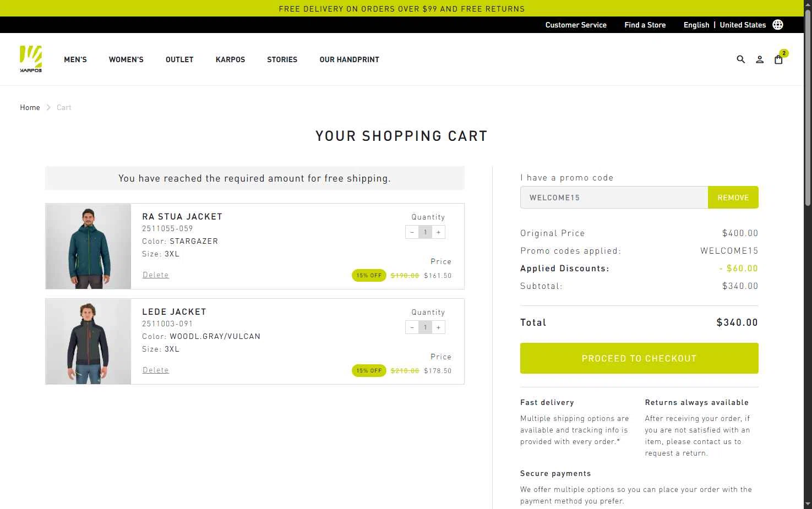This screenshot has width=812, height=509.
Task: Decrease quantity of LEDE Jacket
Action: (412, 327)
